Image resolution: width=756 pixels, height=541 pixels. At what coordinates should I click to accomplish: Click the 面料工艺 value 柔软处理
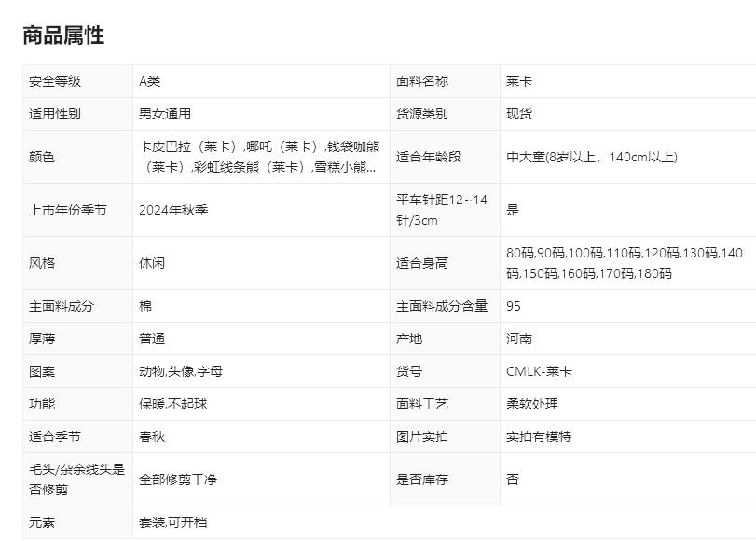click(x=532, y=404)
